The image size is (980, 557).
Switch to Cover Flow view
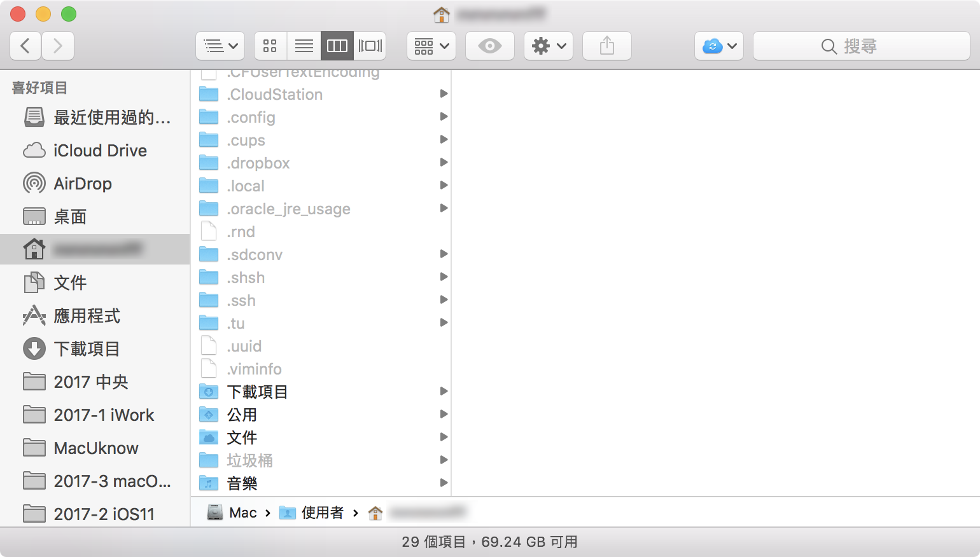tap(371, 45)
